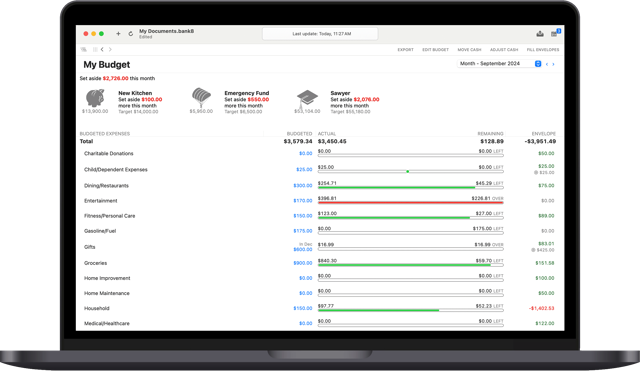
Task: Click the $151.58 Groceries envelope value
Action: [544, 263]
